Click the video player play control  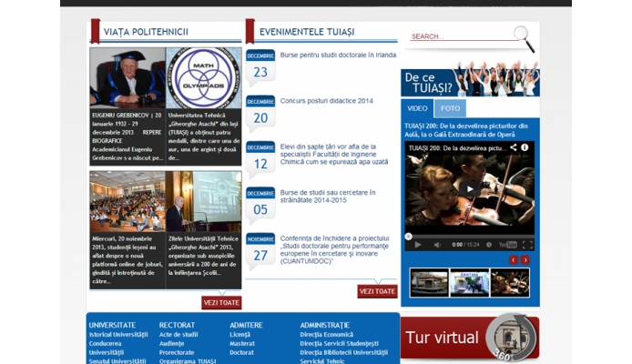tap(418, 245)
